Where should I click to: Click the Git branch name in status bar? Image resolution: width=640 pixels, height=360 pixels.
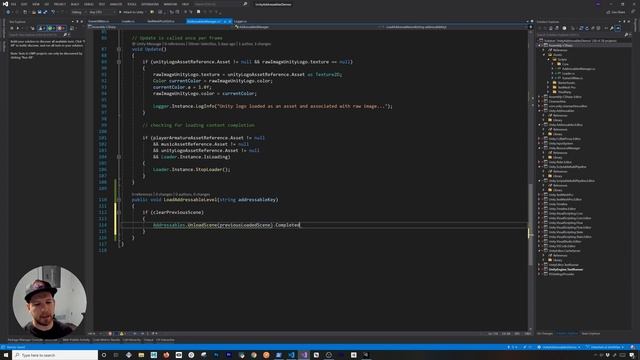605,347
